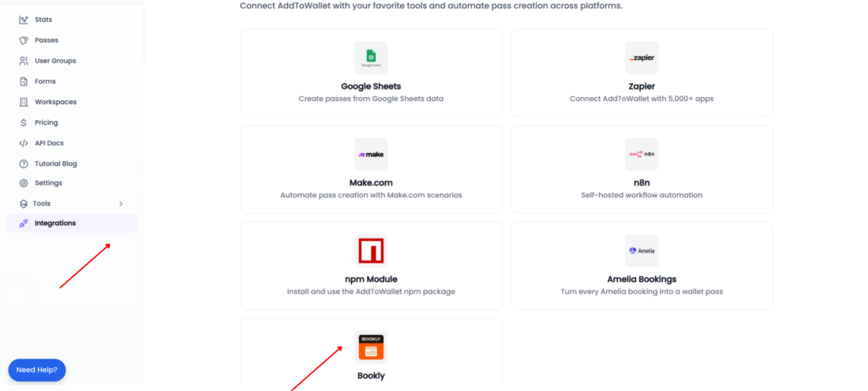
Task: Select the Integrations sidebar item
Action: click(x=72, y=224)
